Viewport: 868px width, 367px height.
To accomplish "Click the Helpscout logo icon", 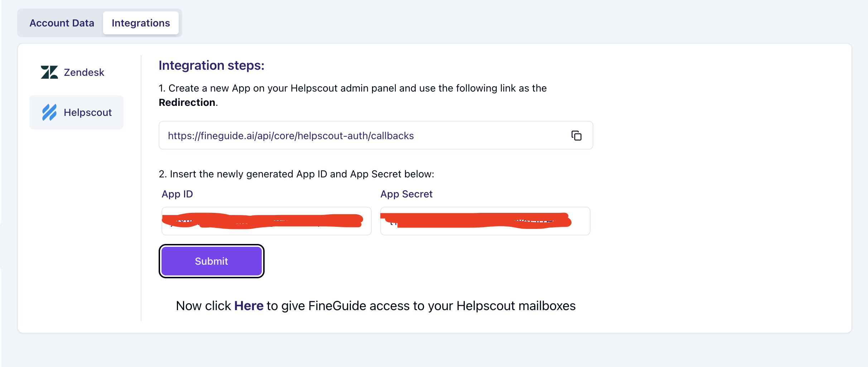I will (x=49, y=112).
